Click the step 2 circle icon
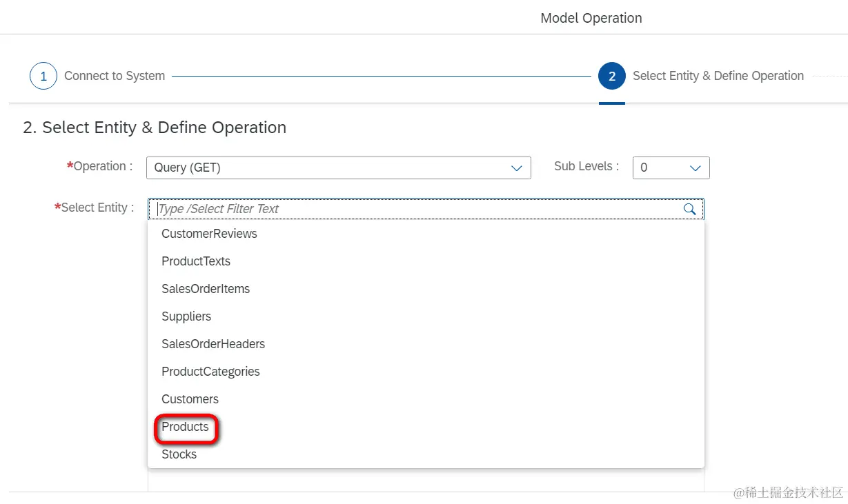The width and height of the screenshot is (848, 504). [x=612, y=76]
